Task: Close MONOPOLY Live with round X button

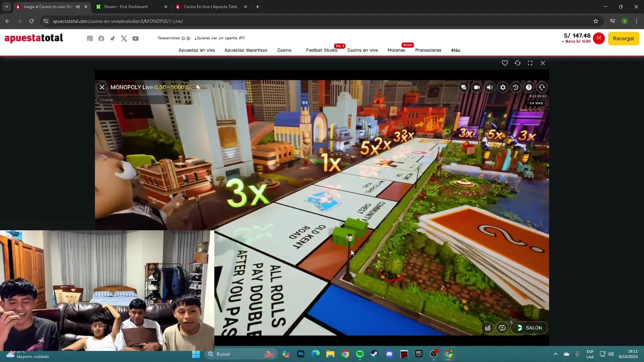Action: [x=102, y=87]
